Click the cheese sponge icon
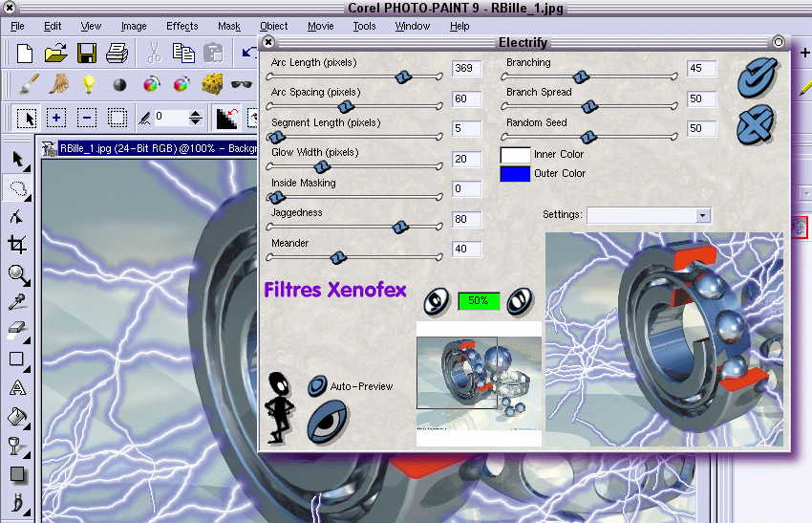 212,84
